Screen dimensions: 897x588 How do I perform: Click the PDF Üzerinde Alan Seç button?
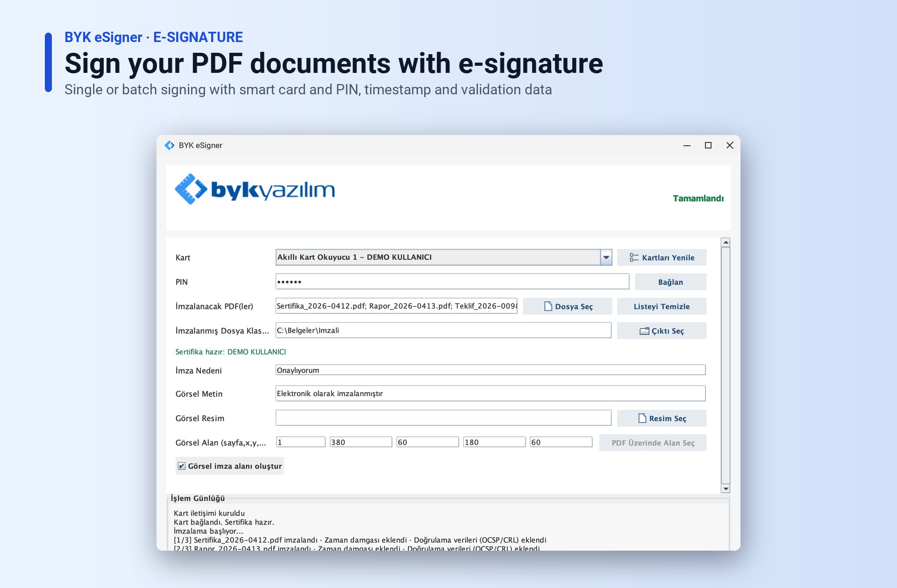pos(653,443)
